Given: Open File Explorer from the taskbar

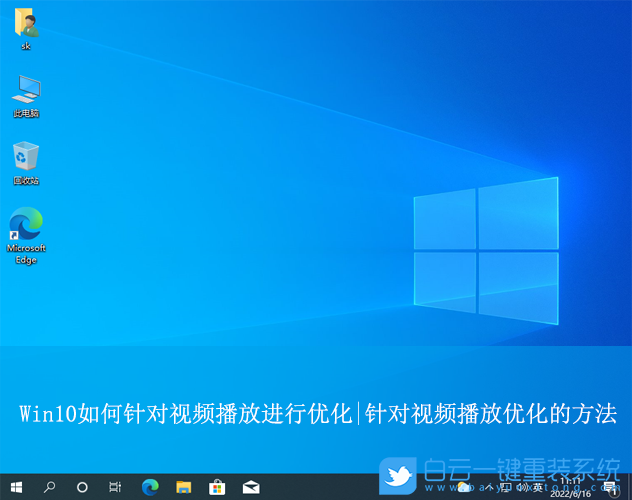Looking at the screenshot, I should pos(183,487).
